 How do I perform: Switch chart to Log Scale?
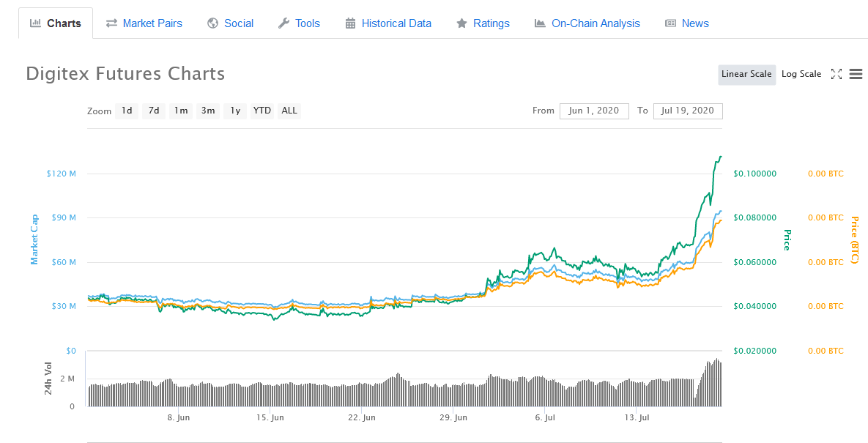[x=801, y=74]
